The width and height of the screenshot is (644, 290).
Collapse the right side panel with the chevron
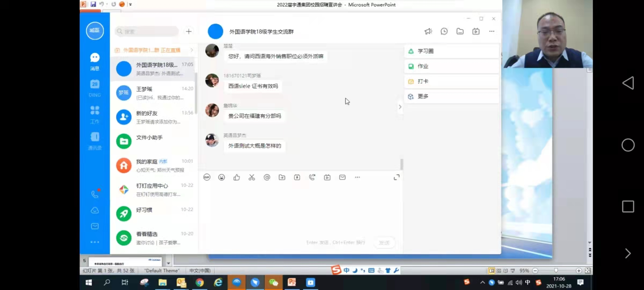coord(400,107)
